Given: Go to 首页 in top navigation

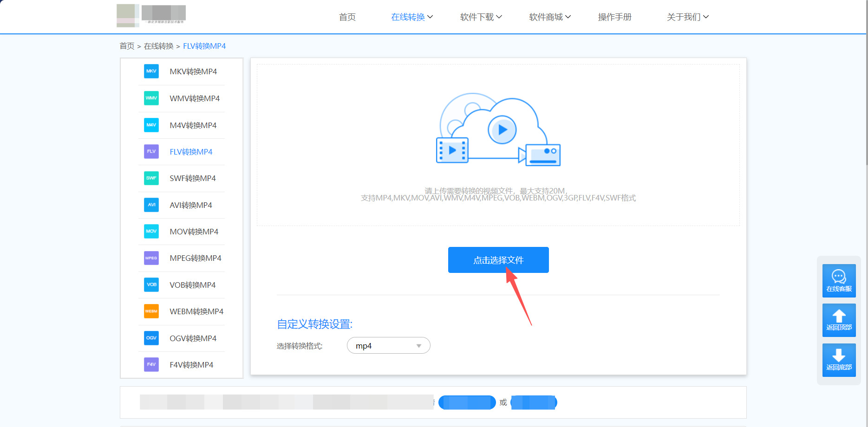Looking at the screenshot, I should tap(347, 17).
